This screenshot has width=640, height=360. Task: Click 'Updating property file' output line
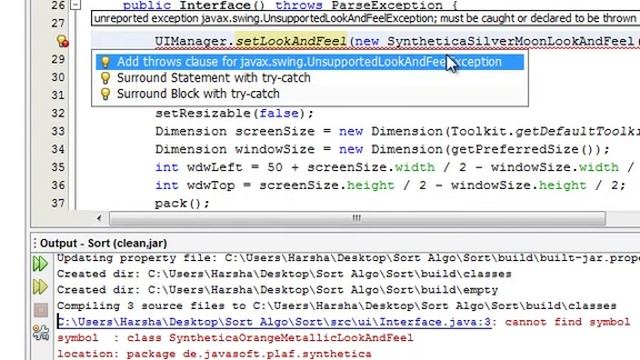[349, 258]
